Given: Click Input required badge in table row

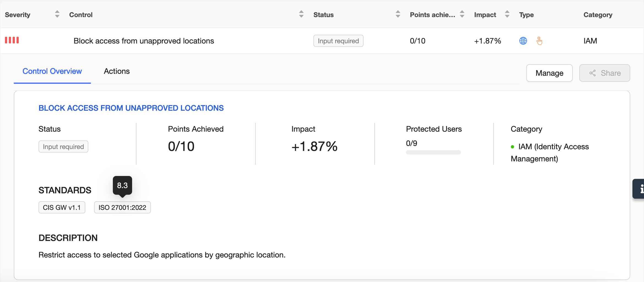Looking at the screenshot, I should [x=338, y=41].
